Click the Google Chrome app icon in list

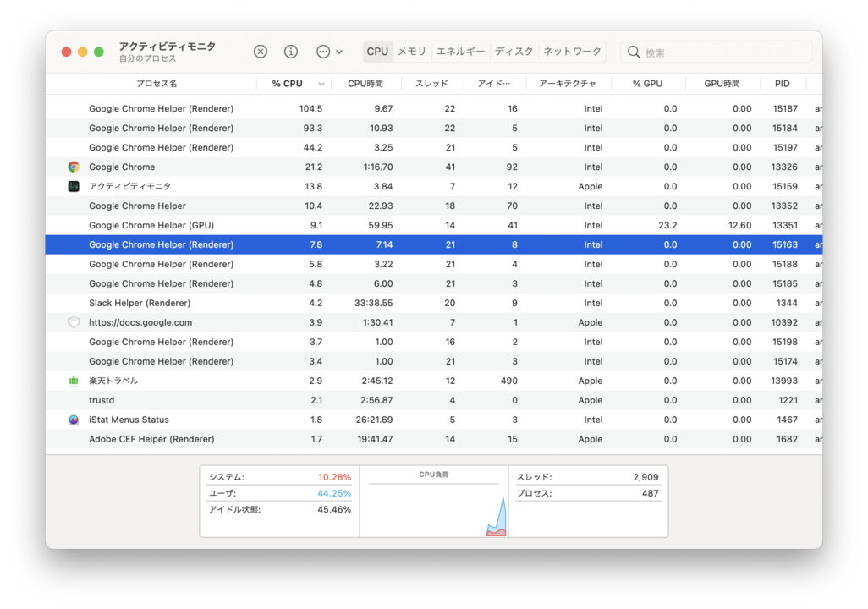(74, 167)
